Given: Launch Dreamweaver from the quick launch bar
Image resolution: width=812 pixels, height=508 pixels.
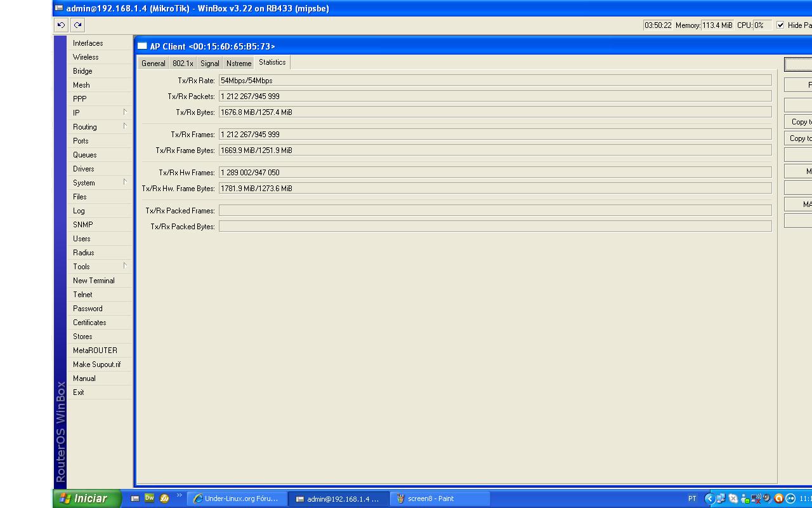Looking at the screenshot, I should click(150, 498).
